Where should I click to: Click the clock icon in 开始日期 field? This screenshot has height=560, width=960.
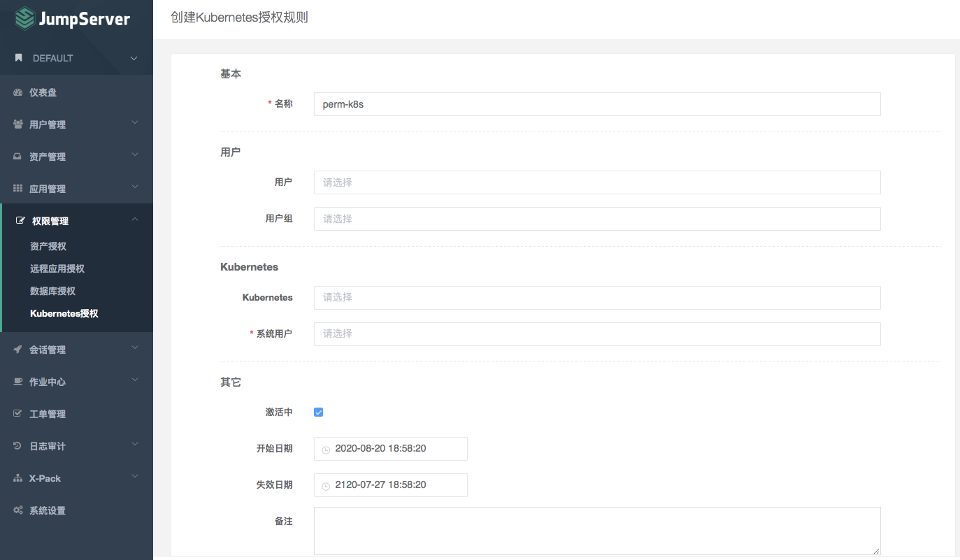click(x=326, y=450)
